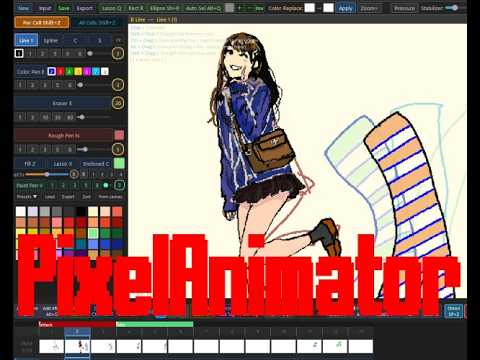The height and width of the screenshot is (360, 480).
Task: Adjust the fill tolerance slider
Action: 47,174
